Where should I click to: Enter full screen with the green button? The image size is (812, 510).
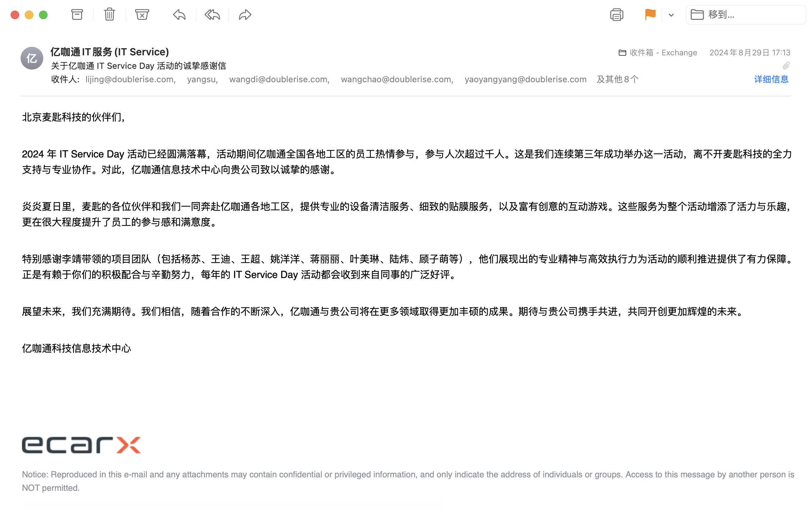pyautogui.click(x=43, y=15)
